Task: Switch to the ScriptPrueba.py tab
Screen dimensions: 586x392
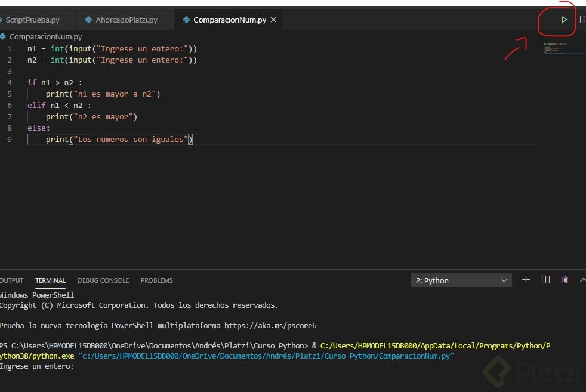Action: [x=32, y=20]
